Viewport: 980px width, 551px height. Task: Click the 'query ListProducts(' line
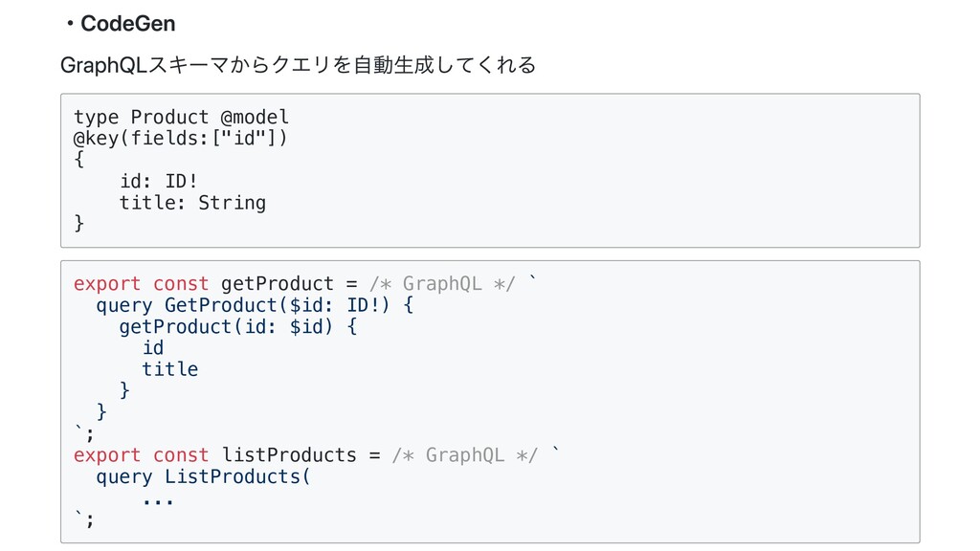click(203, 476)
